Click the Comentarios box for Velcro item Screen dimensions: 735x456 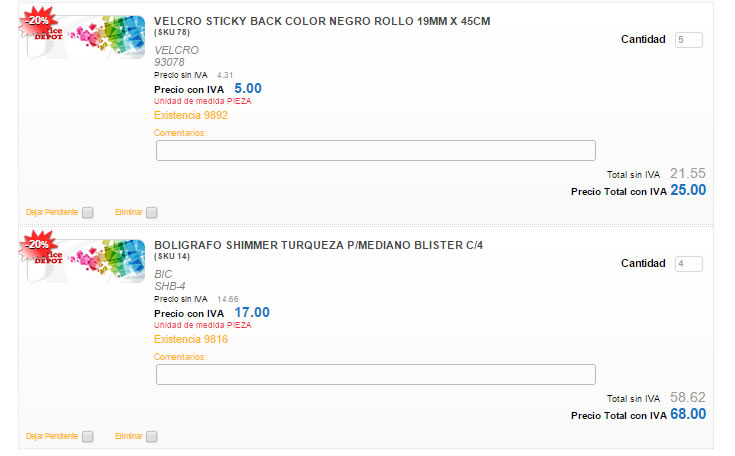click(x=375, y=150)
